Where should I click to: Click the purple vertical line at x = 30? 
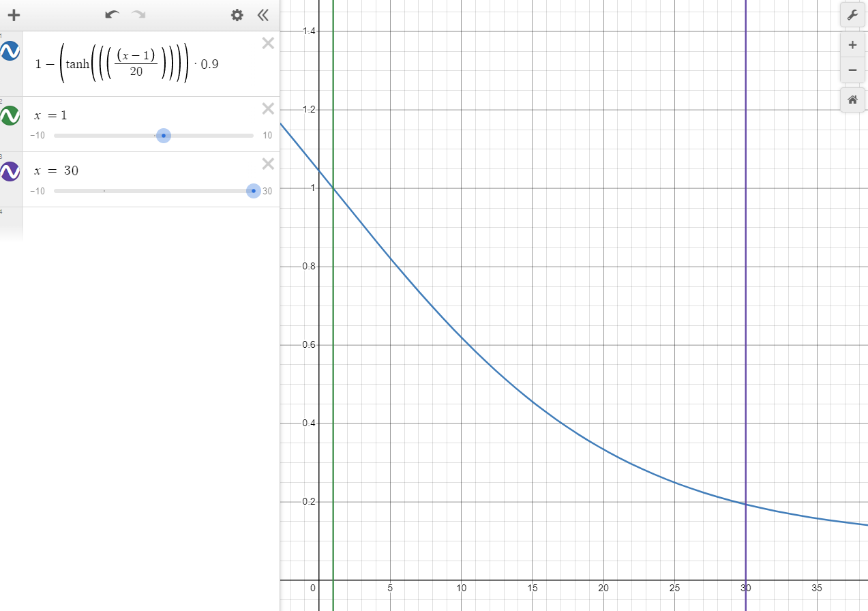click(x=745, y=307)
